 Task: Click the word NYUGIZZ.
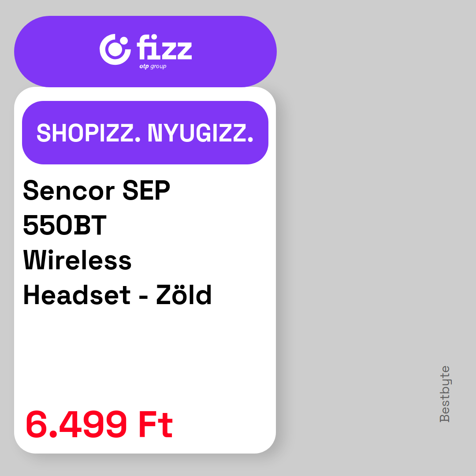point(201,133)
